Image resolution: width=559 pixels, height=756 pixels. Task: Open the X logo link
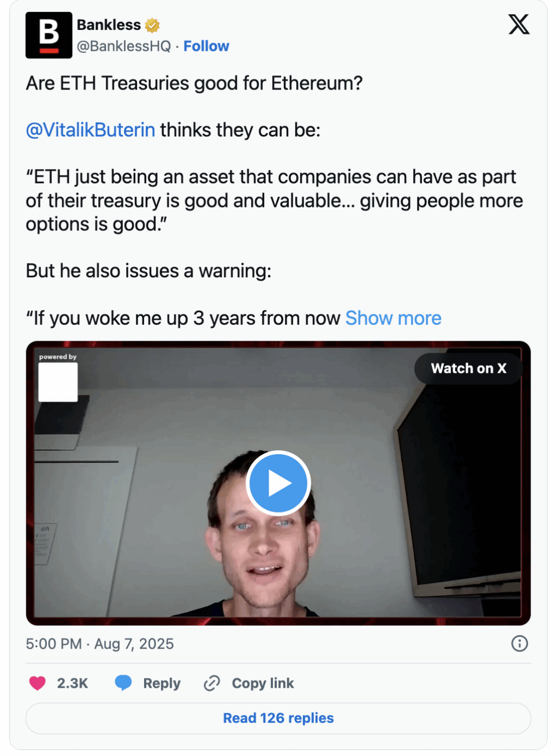519,25
